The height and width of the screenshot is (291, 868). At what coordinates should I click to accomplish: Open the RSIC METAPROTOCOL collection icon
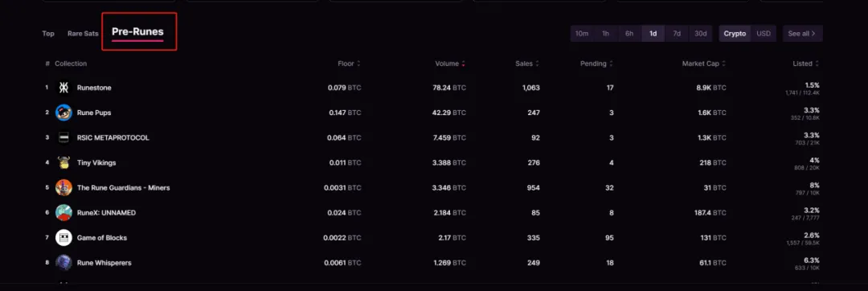coord(63,137)
